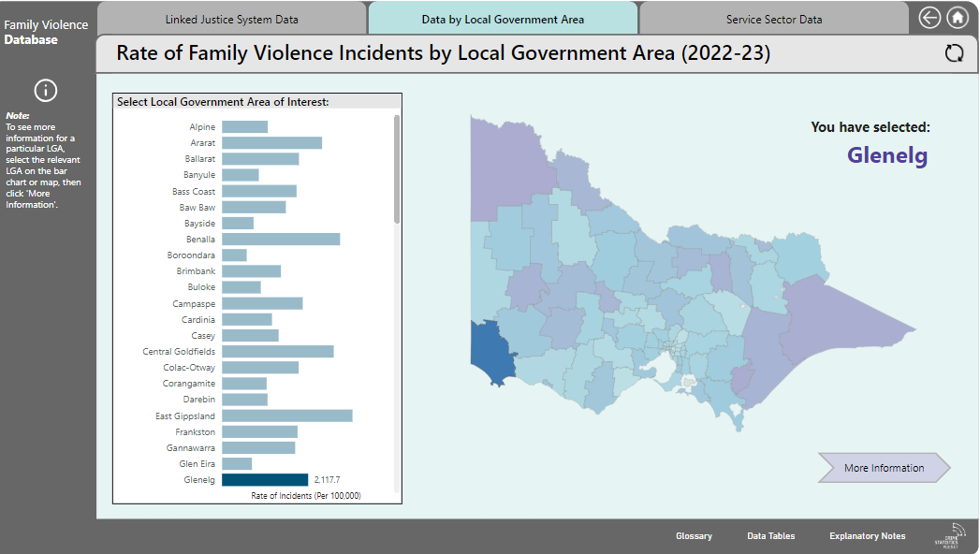The width and height of the screenshot is (980, 554).
Task: Open the Glossary link
Action: click(x=694, y=536)
